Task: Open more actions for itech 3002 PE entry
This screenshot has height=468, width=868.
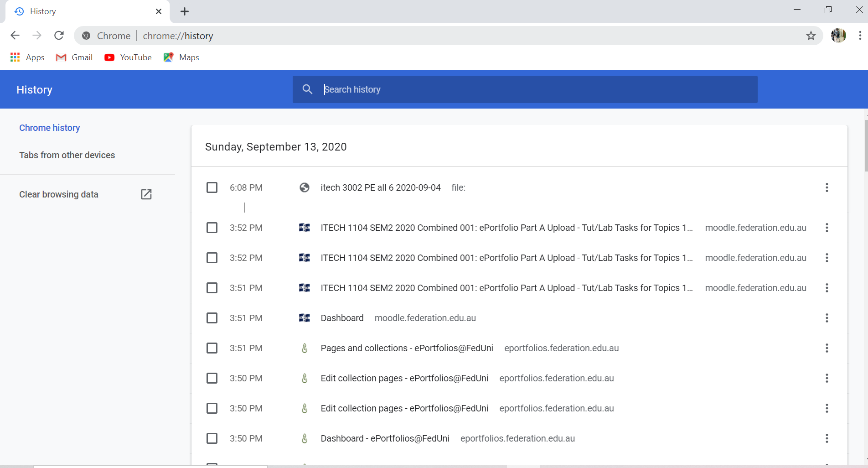Action: pos(827,187)
